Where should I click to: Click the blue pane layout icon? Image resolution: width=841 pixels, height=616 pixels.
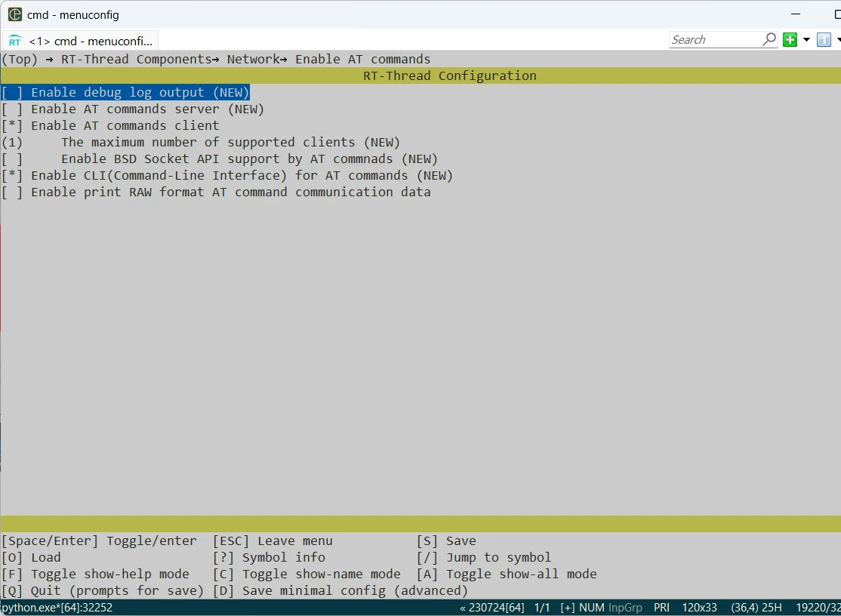[824, 40]
